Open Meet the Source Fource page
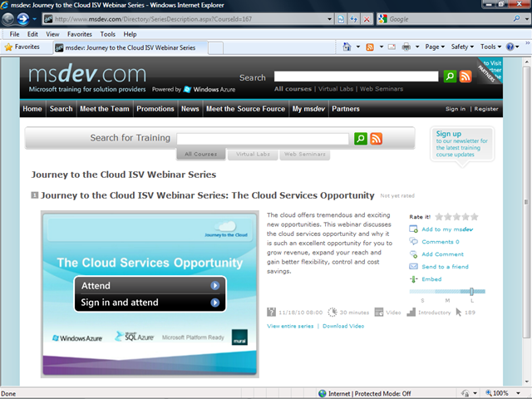532x399 pixels. pos(246,109)
